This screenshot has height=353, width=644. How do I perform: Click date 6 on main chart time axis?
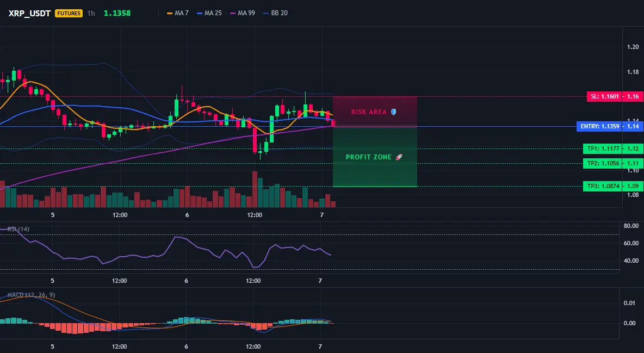tap(187, 215)
